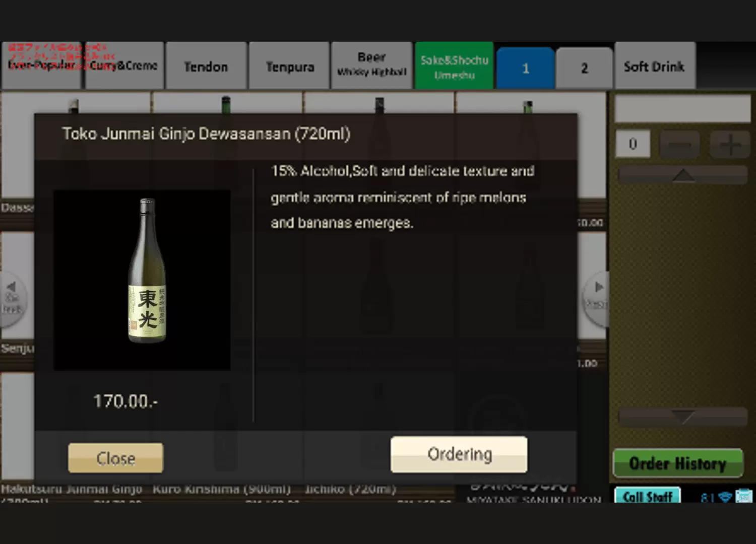Check the battery icon in the corner

click(743, 496)
